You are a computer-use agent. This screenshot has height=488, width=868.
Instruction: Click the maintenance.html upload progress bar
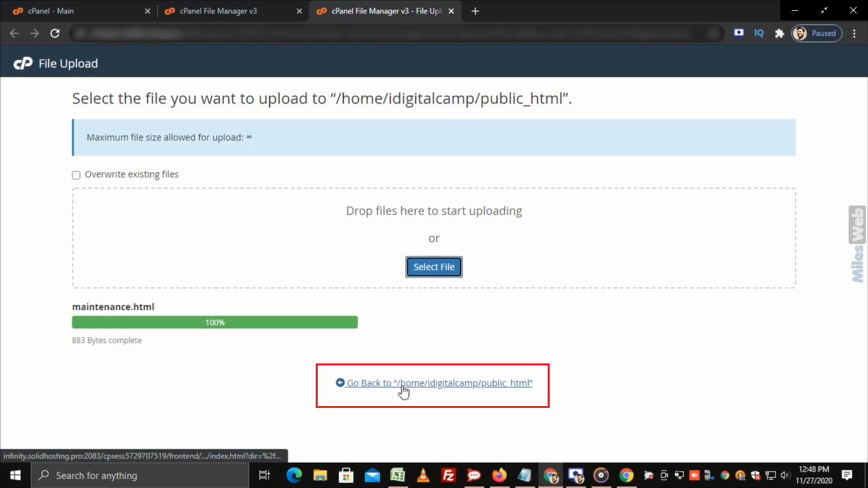click(x=215, y=322)
